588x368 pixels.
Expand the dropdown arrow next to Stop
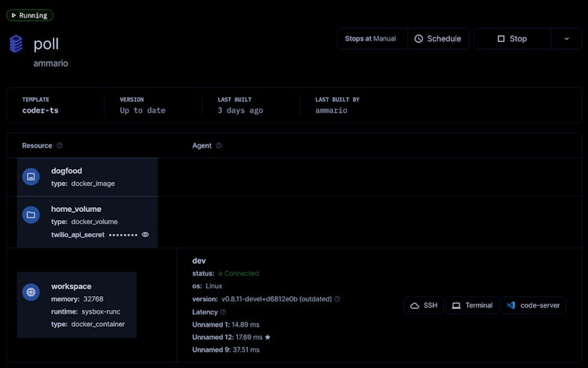click(567, 39)
